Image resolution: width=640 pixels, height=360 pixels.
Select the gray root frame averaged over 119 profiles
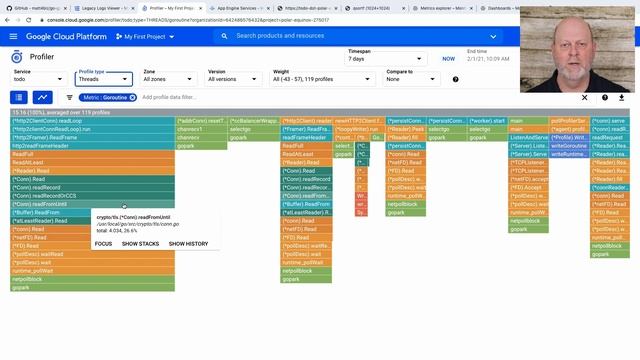[x=320, y=112]
